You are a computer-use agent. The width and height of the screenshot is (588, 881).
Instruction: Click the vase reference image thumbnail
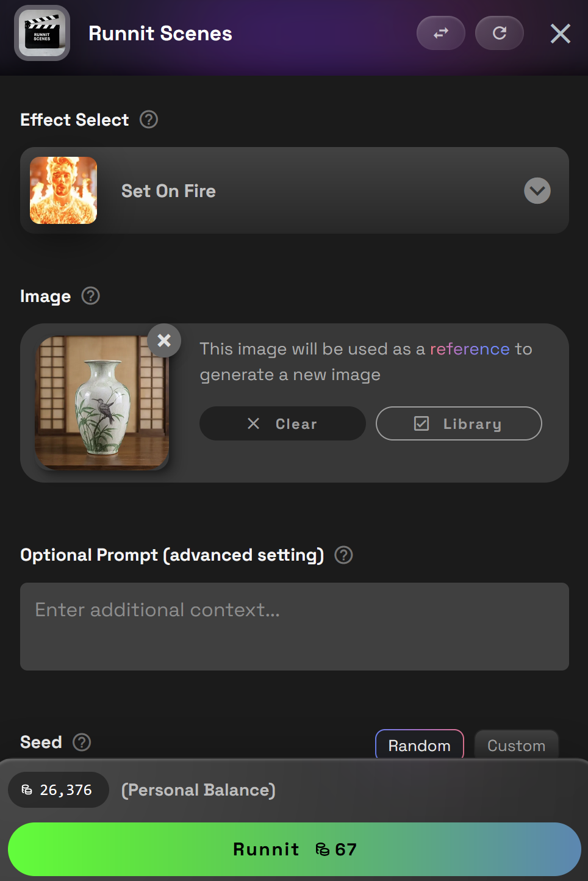(102, 403)
